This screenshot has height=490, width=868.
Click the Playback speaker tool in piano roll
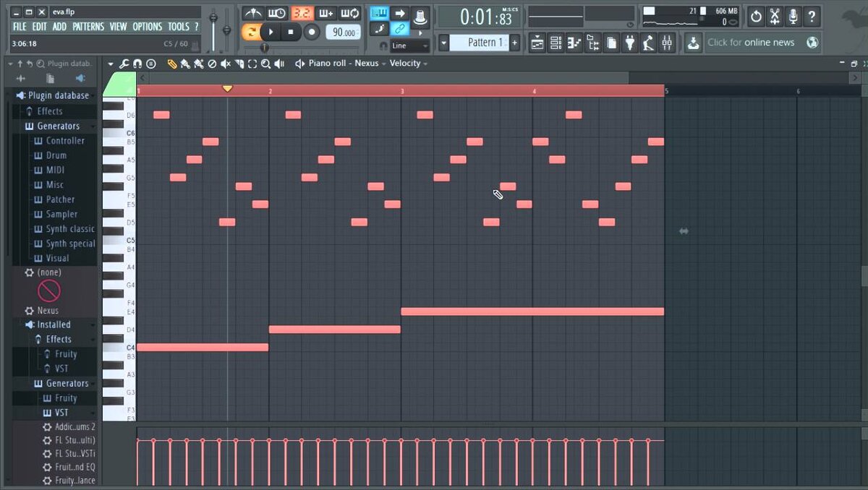point(279,64)
